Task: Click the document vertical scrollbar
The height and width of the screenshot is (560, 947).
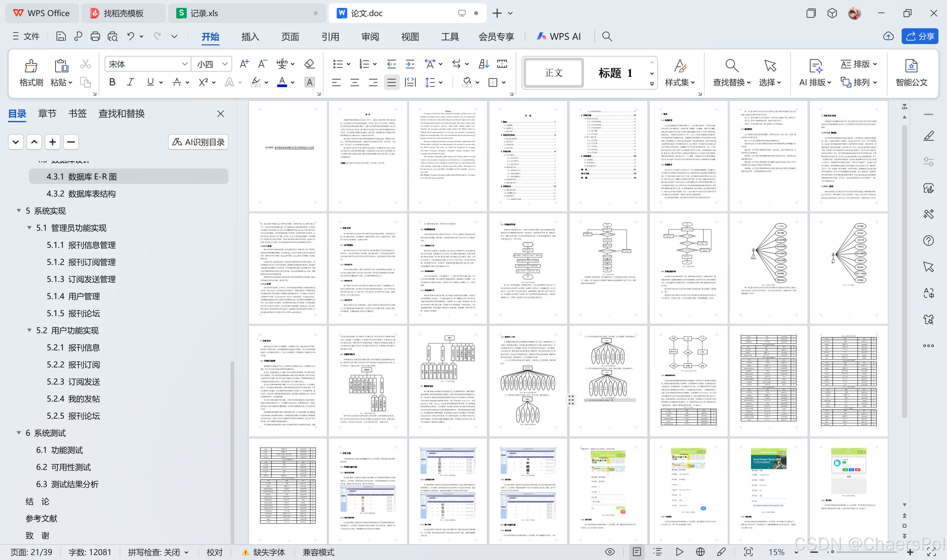Action: pos(904,272)
